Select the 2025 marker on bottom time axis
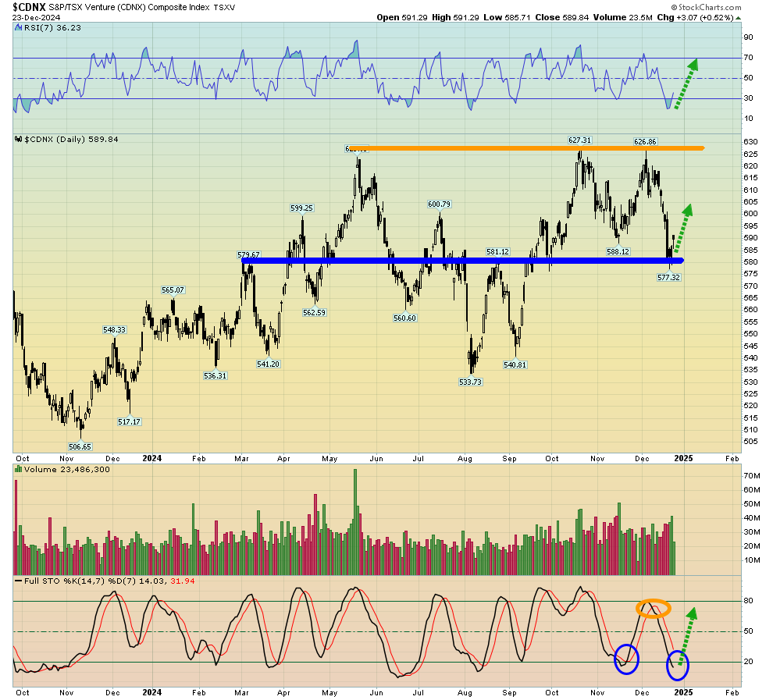Viewport: 773px width, 700px height. [682, 692]
